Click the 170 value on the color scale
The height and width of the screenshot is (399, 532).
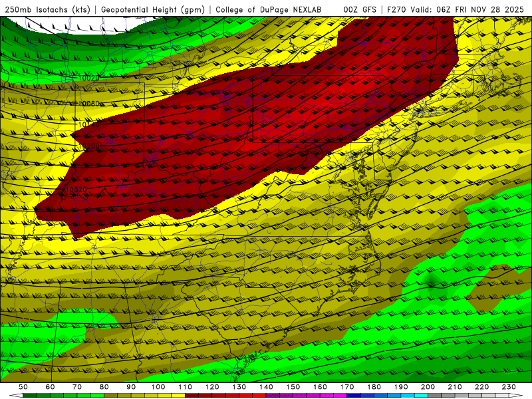347,387
